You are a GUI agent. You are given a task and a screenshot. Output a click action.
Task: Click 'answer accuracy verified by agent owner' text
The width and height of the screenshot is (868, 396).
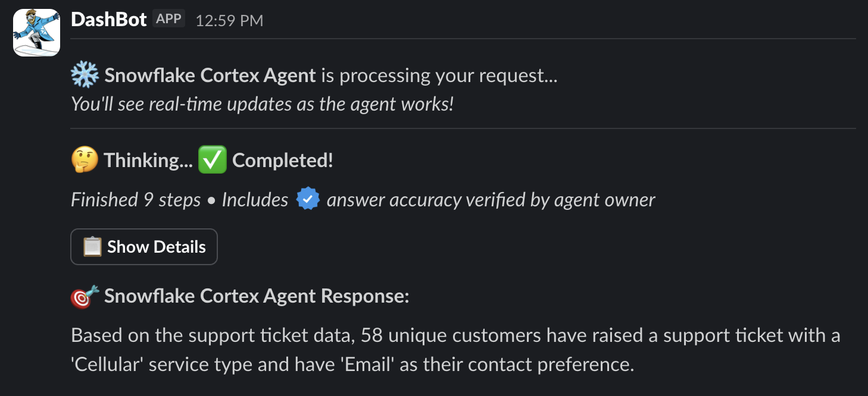491,200
